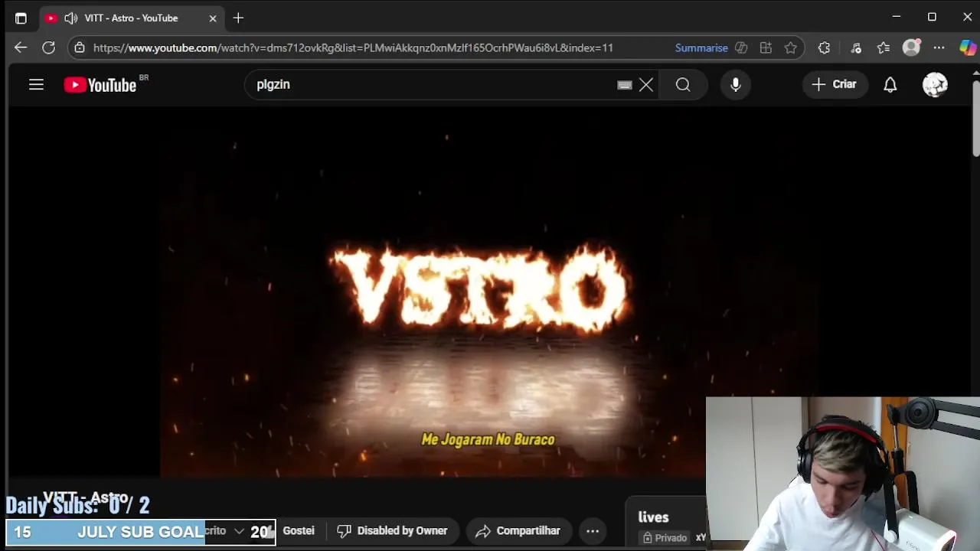
Task: Clear the search box with the X
Action: coord(646,85)
